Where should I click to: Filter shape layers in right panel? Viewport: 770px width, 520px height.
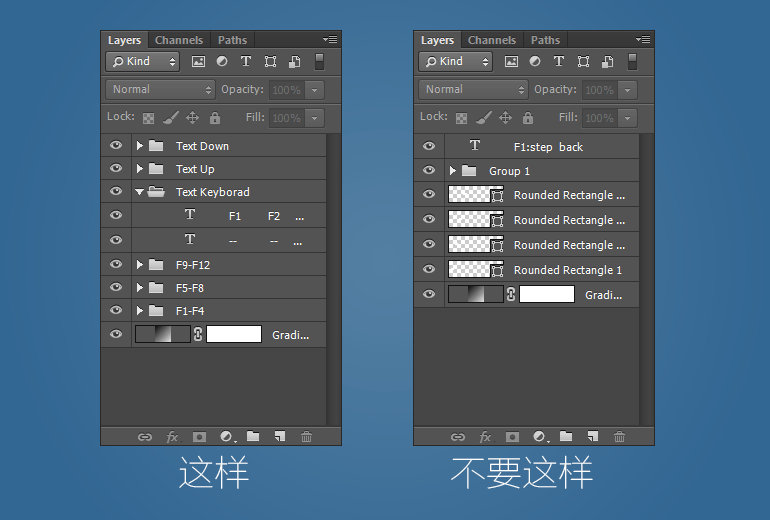click(583, 61)
